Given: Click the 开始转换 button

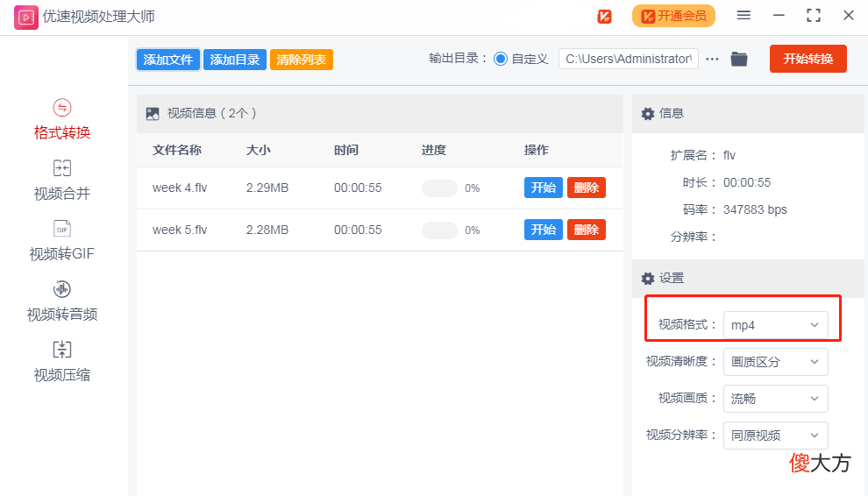Looking at the screenshot, I should point(808,59).
